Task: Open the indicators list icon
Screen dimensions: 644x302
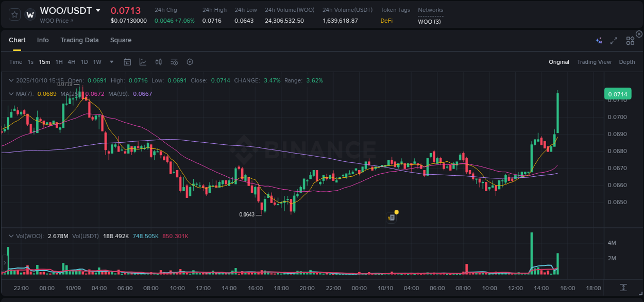Action: click(174, 62)
